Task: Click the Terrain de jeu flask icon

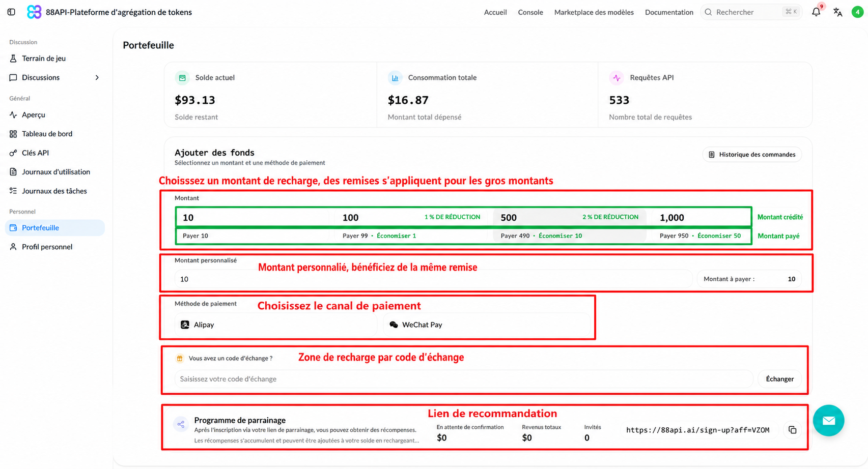Action: [x=13, y=58]
